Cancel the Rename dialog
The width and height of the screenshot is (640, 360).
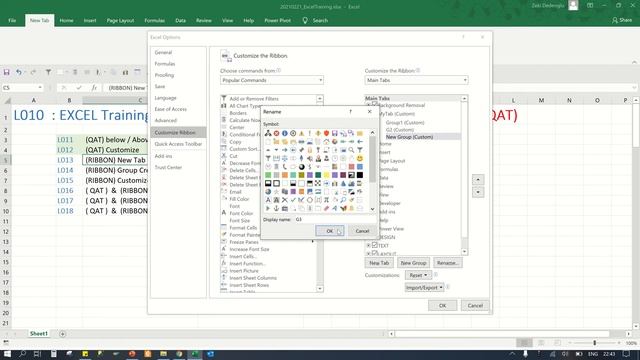[362, 231]
